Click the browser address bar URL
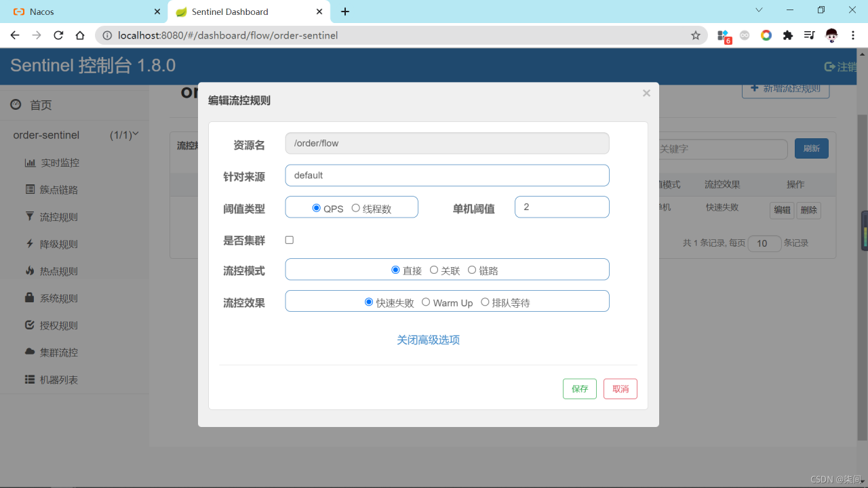Viewport: 868px width, 488px height. [x=228, y=35]
